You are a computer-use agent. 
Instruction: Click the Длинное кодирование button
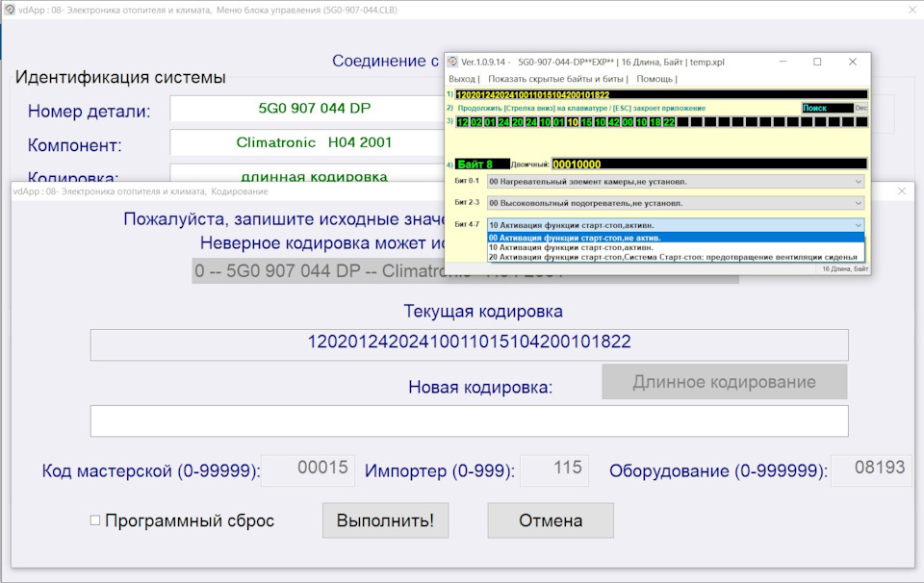point(724,382)
